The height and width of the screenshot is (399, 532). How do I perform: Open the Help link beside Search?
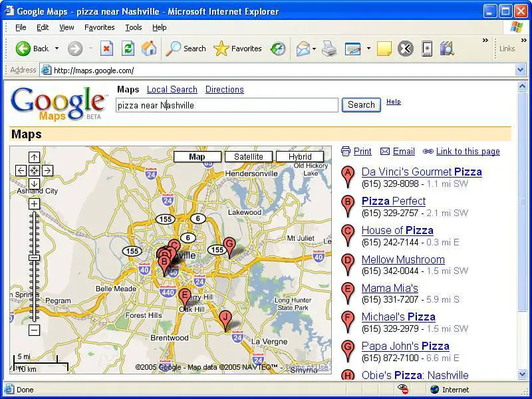point(394,102)
